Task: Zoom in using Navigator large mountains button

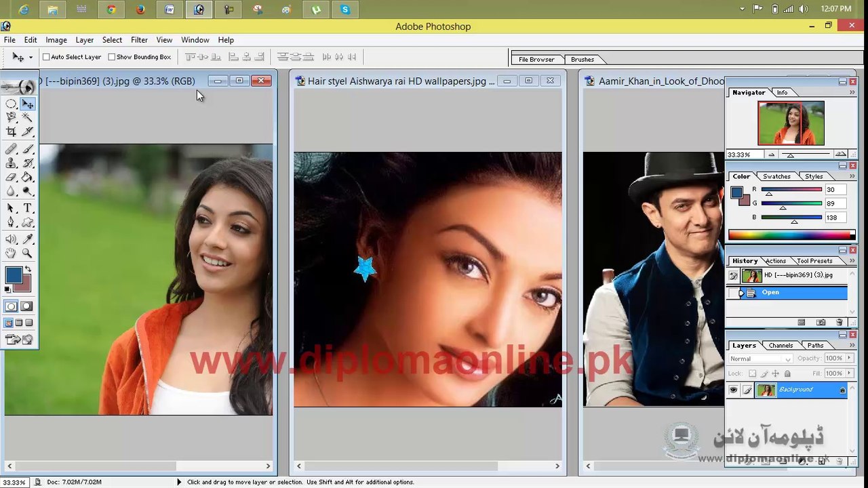Action: click(x=841, y=155)
